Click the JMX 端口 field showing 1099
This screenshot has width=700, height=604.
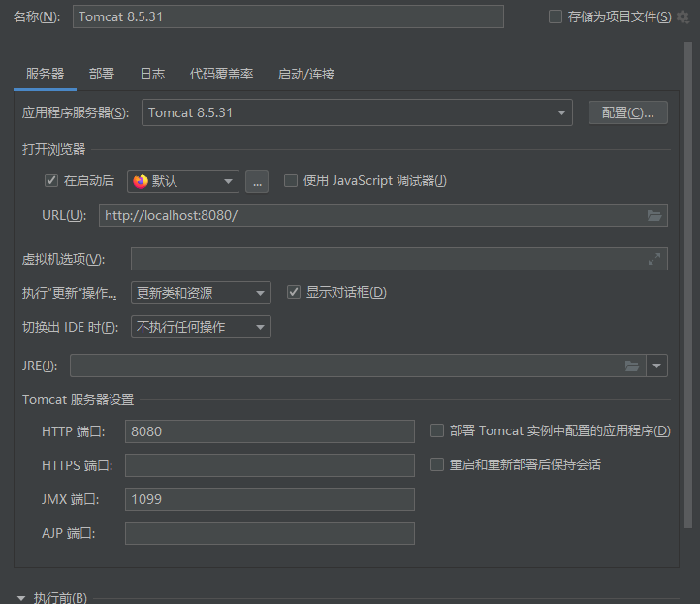pyautogui.click(x=270, y=499)
